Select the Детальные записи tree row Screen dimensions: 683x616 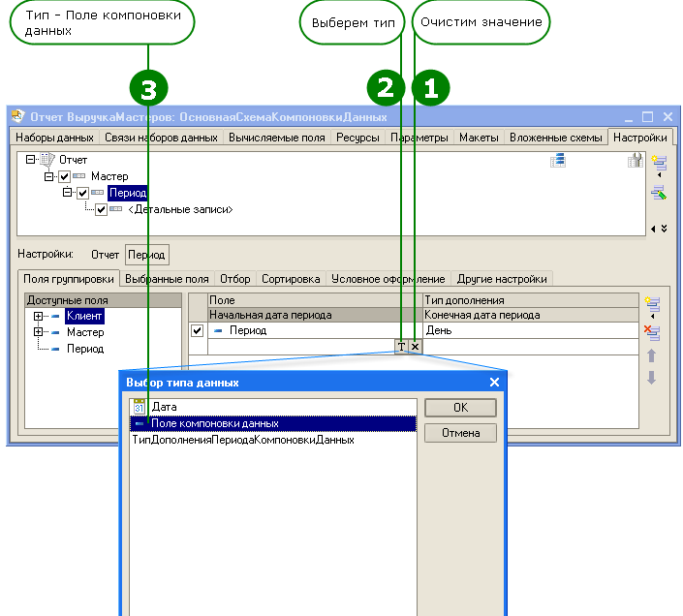pyautogui.click(x=180, y=209)
